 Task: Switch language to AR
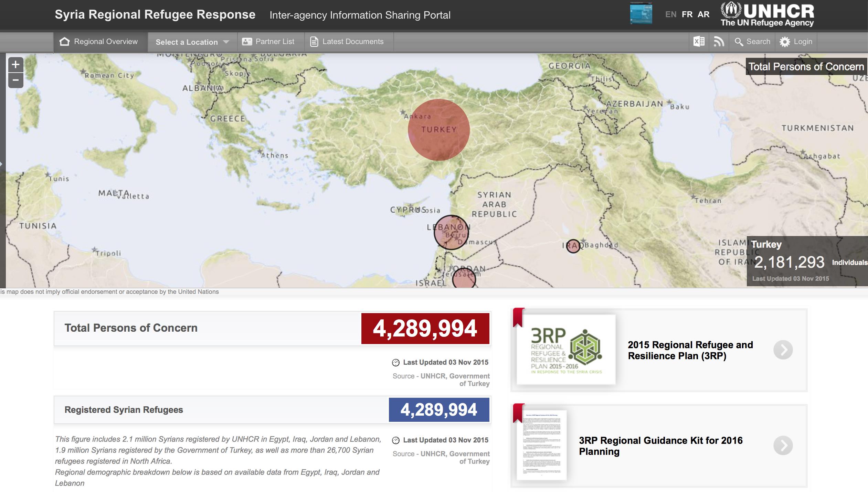click(703, 14)
